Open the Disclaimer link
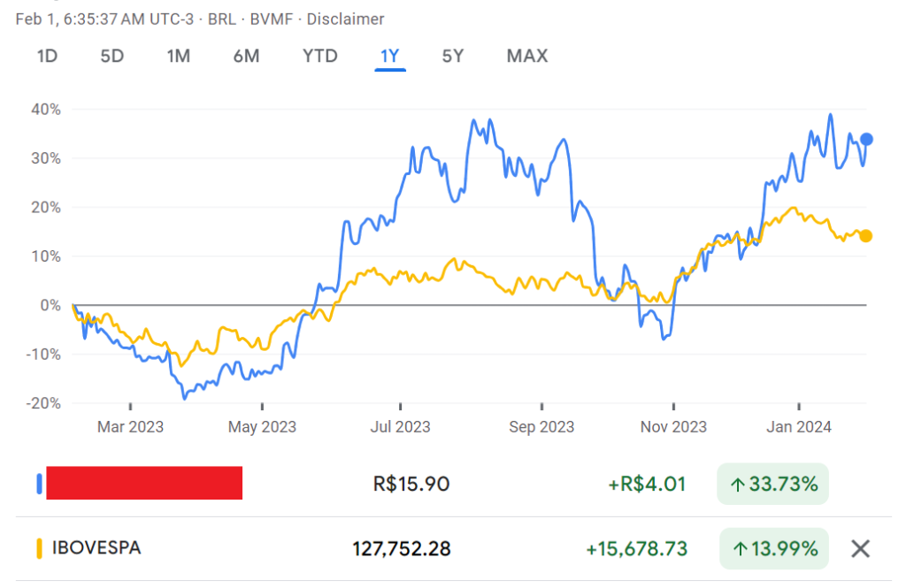The image size is (906, 588). pyautogui.click(x=346, y=19)
